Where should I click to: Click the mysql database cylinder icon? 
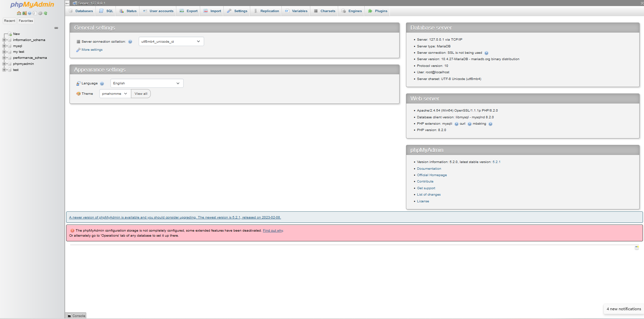click(x=10, y=46)
